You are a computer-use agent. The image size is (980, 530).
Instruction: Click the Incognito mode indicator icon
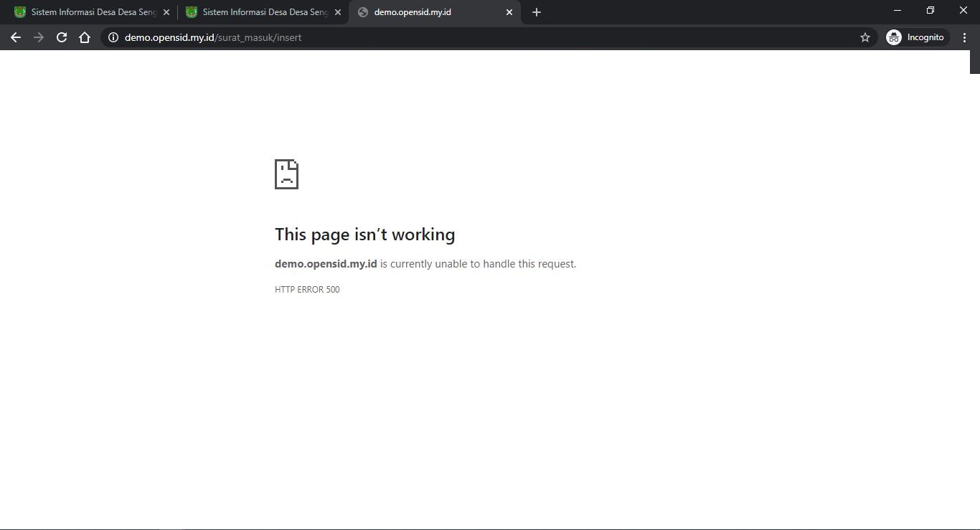[x=893, y=37]
